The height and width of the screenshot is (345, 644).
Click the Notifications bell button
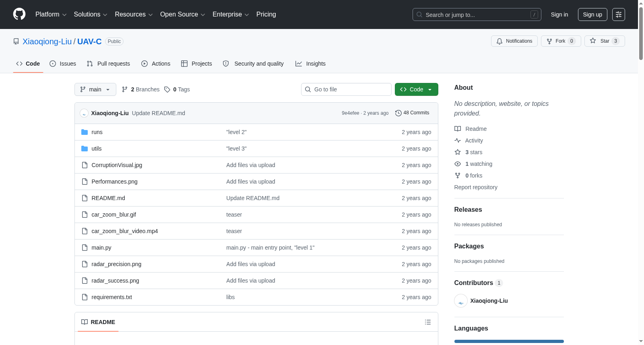514,41
